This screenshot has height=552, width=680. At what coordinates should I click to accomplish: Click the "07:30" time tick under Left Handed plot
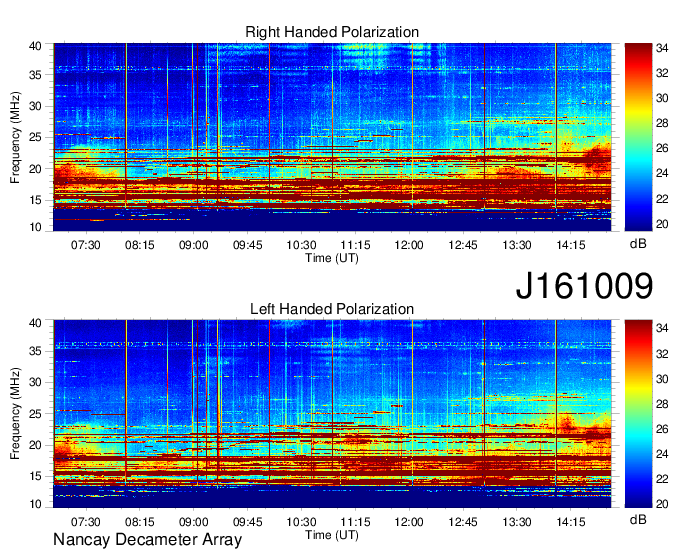(x=86, y=522)
